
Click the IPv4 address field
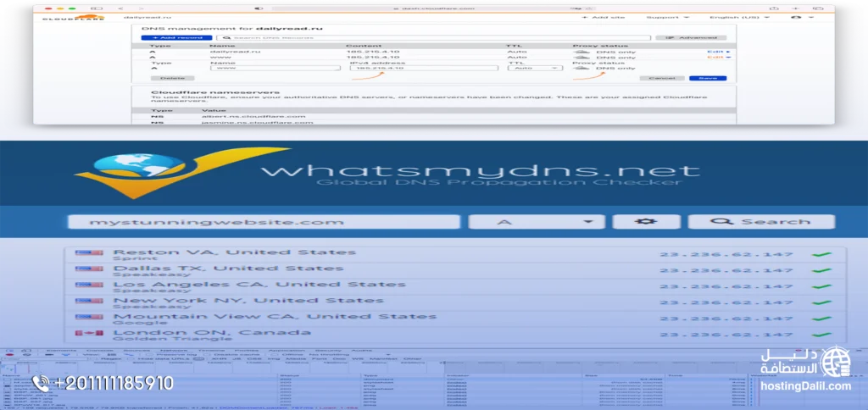point(425,68)
